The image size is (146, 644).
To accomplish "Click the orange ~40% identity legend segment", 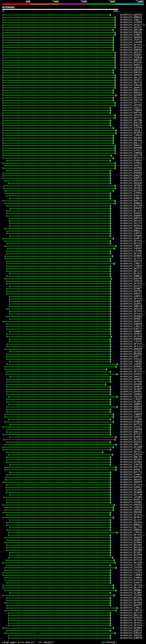I will point(45,4).
